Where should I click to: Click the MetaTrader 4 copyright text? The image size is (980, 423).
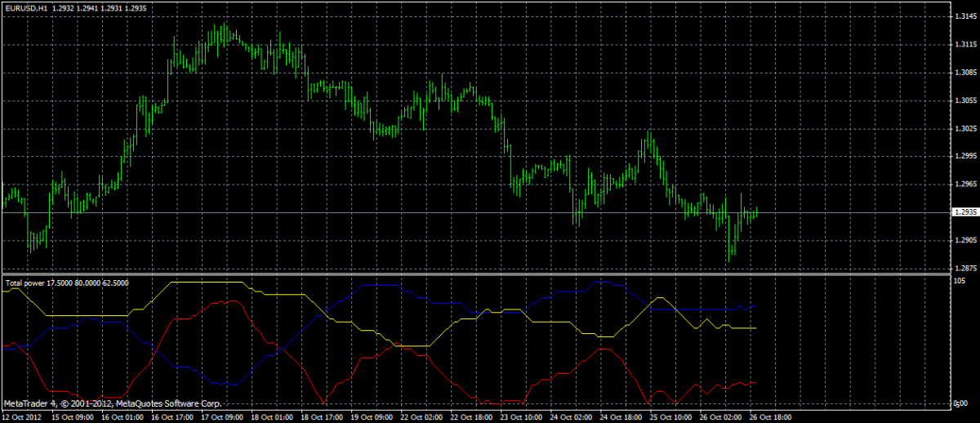(113, 403)
